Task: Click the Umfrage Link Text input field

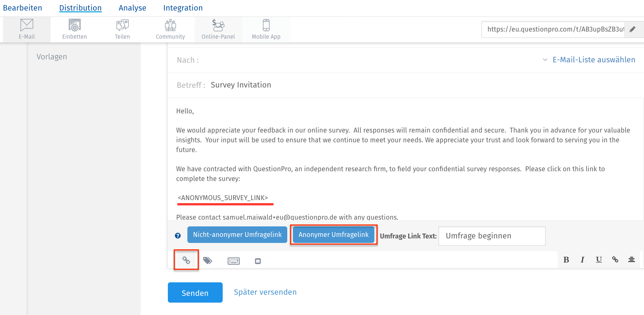Action: [492, 236]
